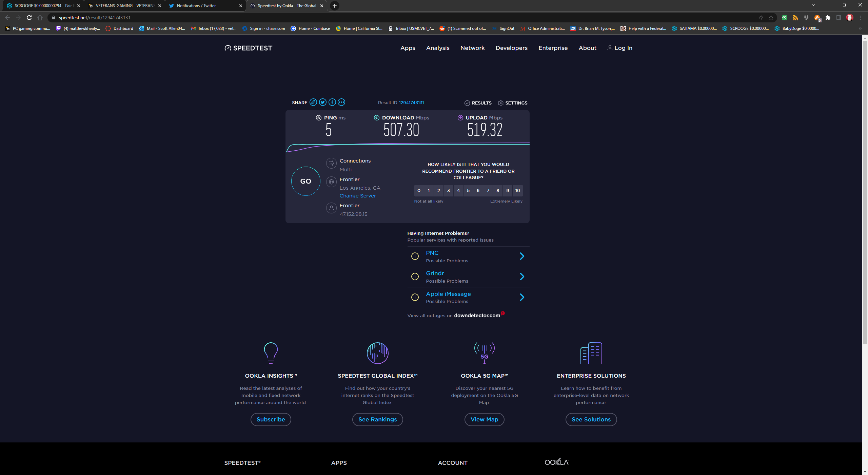The width and height of the screenshot is (868, 475).
Task: Click Change Server below Frontier
Action: click(357, 195)
